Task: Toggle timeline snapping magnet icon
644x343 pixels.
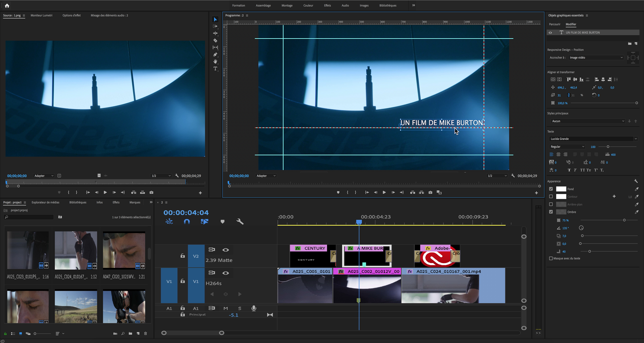Action: pos(187,221)
